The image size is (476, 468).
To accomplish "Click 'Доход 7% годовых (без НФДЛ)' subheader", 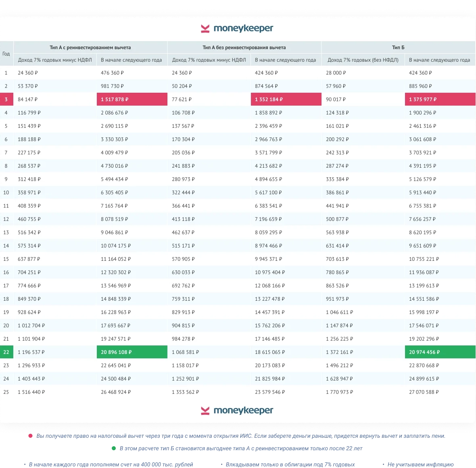I will click(363, 60).
